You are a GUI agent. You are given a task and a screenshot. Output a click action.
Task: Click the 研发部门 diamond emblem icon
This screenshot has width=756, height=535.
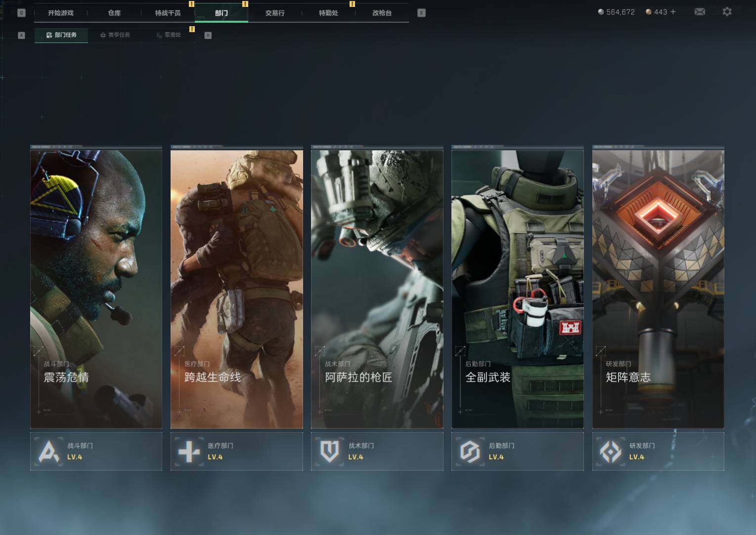tap(611, 451)
